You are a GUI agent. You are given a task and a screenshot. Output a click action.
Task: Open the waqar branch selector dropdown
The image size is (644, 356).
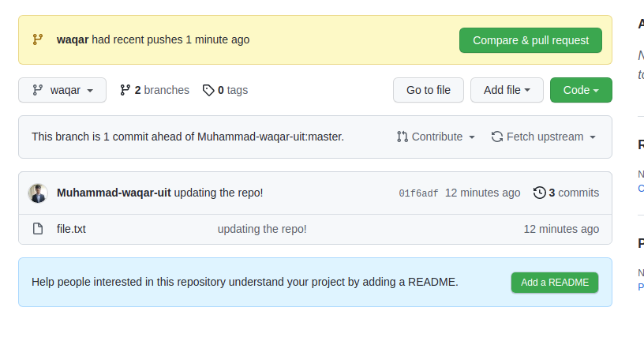pyautogui.click(x=62, y=90)
